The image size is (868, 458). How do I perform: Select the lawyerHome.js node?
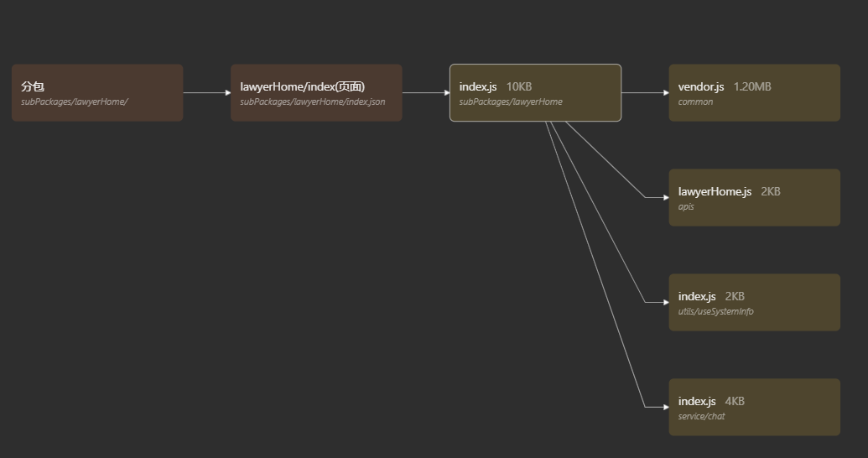click(x=754, y=198)
